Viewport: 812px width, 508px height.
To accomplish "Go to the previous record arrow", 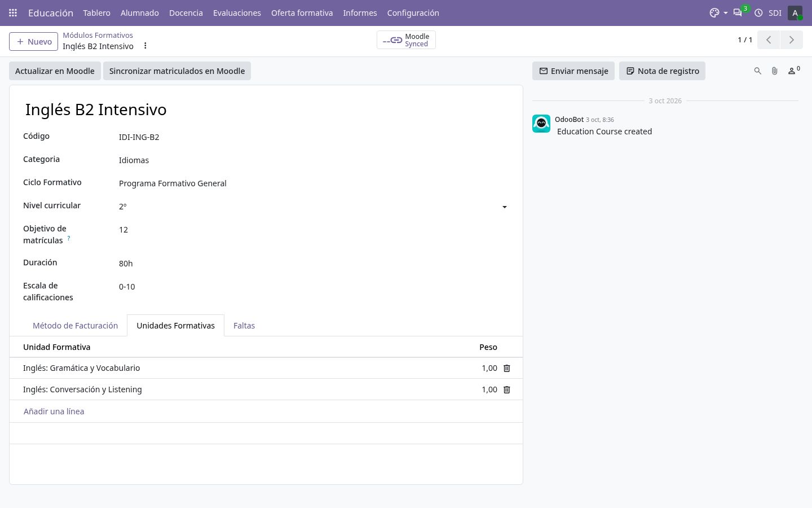I will (769, 40).
